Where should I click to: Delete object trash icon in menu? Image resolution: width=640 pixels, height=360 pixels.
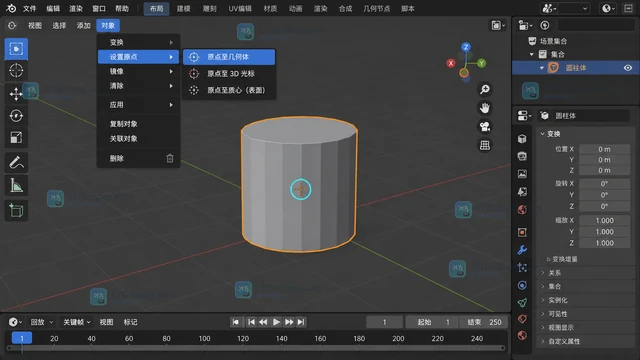tap(170, 158)
